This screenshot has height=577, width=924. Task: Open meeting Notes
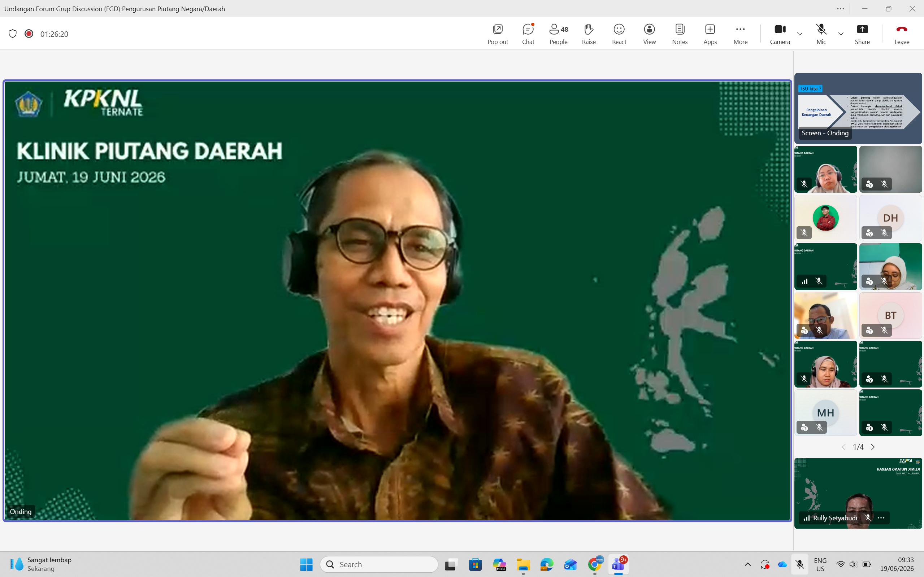pos(680,34)
